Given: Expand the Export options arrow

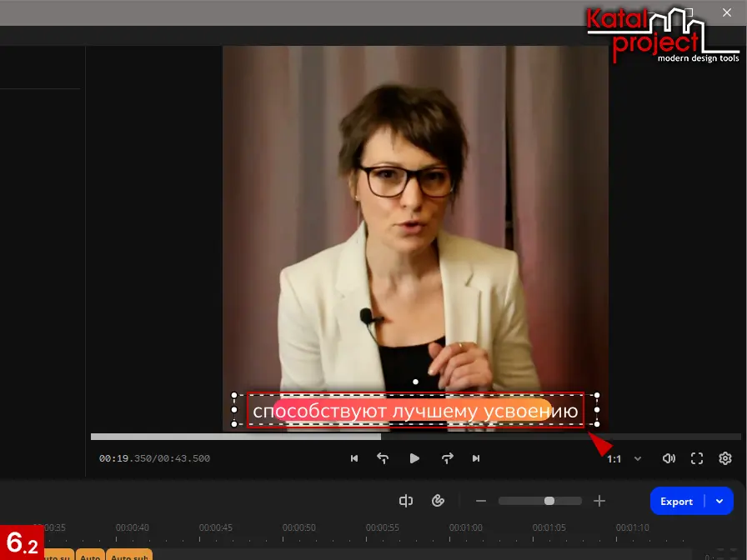Looking at the screenshot, I should pos(719,501).
